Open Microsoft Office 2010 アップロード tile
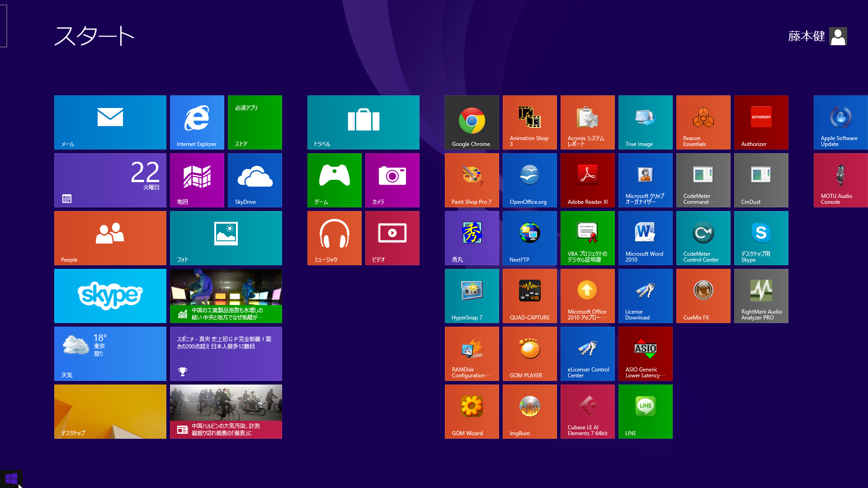 (588, 296)
